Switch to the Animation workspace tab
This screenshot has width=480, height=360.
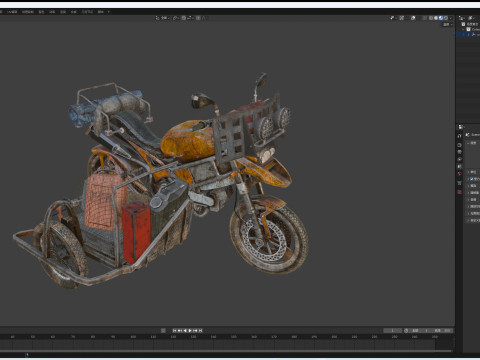52,12
